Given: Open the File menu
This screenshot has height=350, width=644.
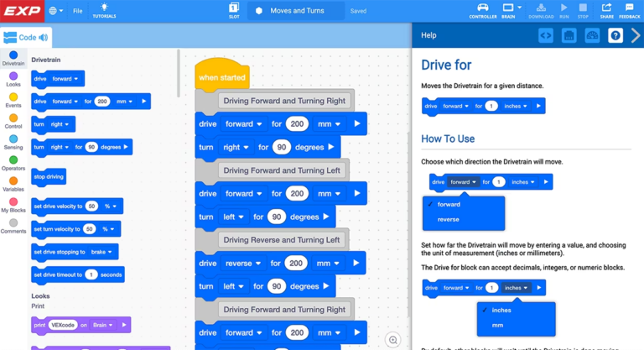Looking at the screenshot, I should [77, 11].
